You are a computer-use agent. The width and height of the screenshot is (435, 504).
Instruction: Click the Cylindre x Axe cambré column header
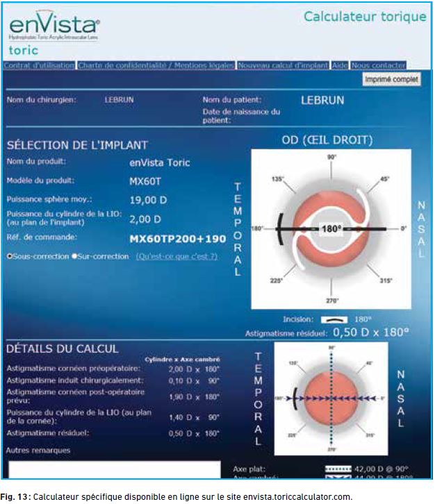tap(182, 360)
